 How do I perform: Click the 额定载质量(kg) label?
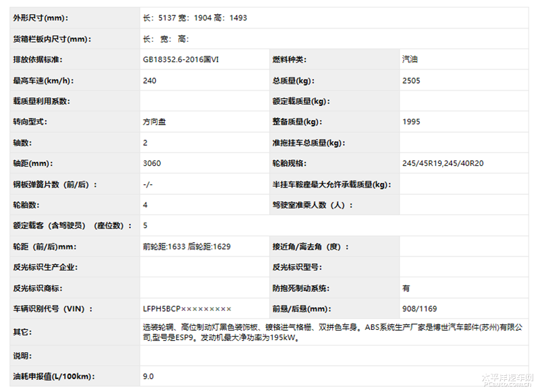[301, 101]
